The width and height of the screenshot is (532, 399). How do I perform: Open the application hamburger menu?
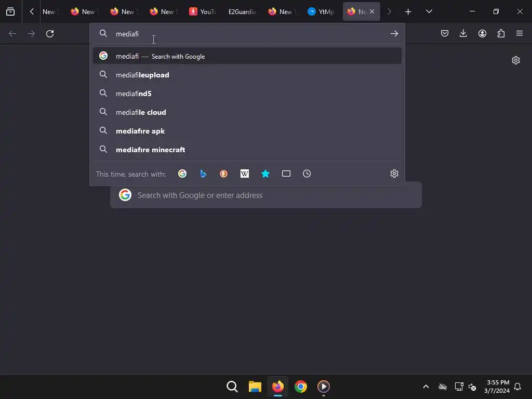pyautogui.click(x=520, y=33)
